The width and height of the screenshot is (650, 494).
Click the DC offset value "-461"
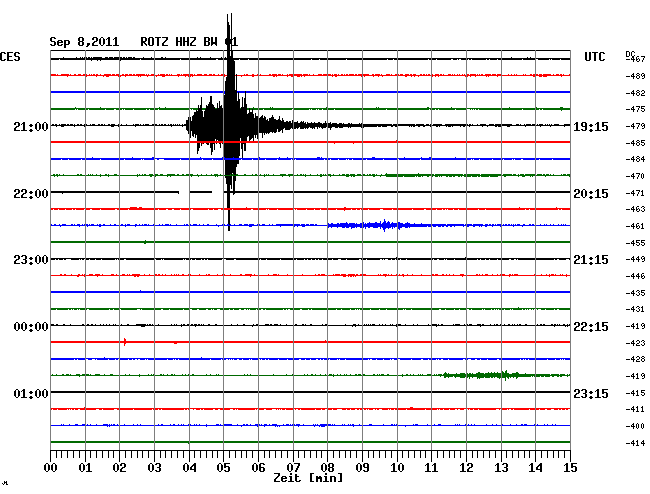pos(635,226)
